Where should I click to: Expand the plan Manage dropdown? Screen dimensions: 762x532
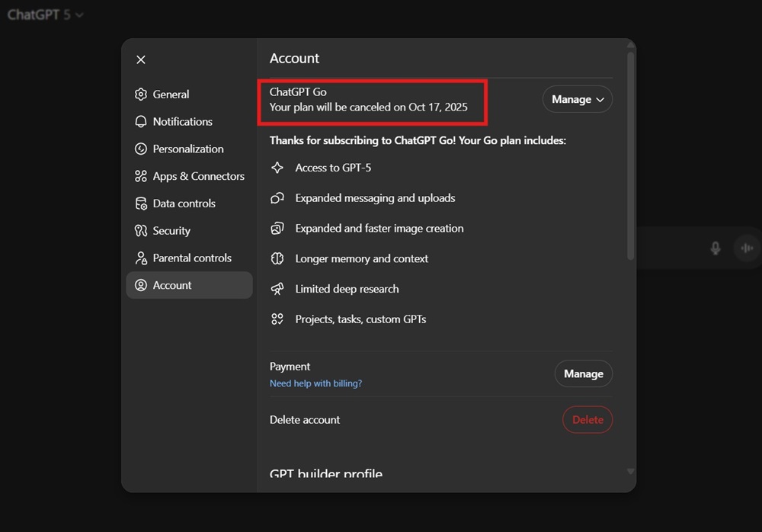(577, 99)
